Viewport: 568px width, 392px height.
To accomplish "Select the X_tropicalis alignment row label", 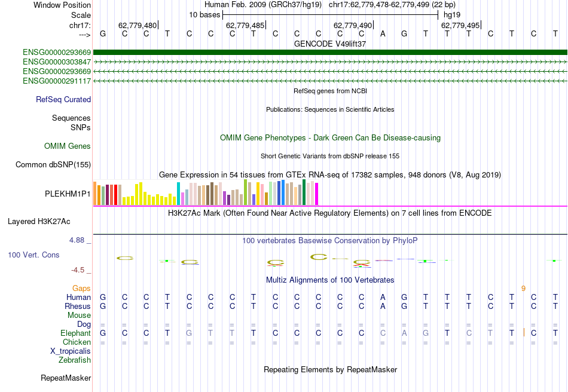I will pyautogui.click(x=71, y=351).
